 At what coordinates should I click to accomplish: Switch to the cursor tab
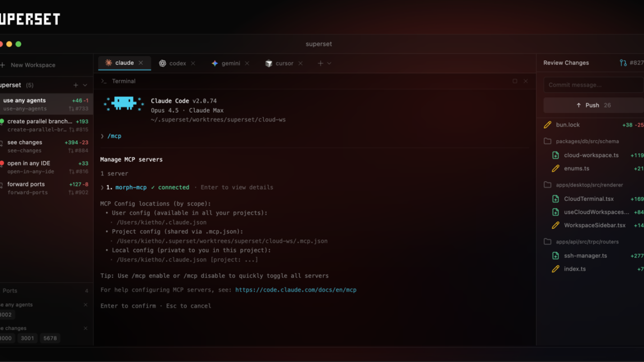coord(284,63)
